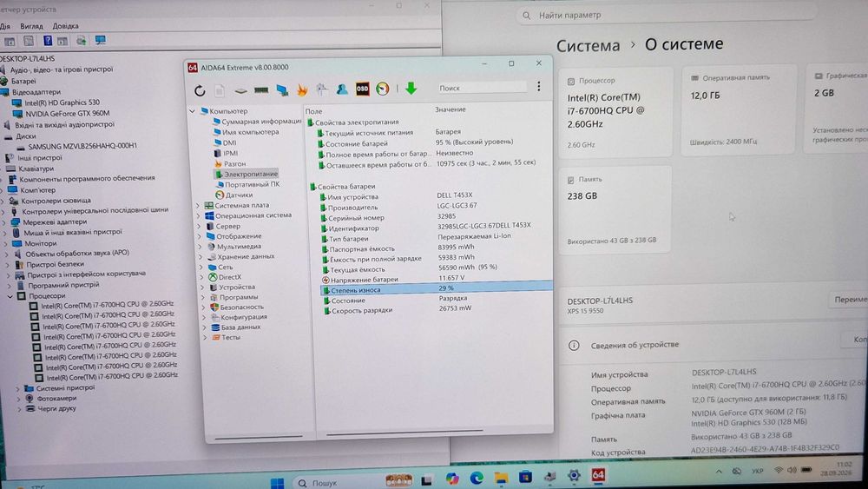Click the Память 238 GB storage card

point(615,210)
